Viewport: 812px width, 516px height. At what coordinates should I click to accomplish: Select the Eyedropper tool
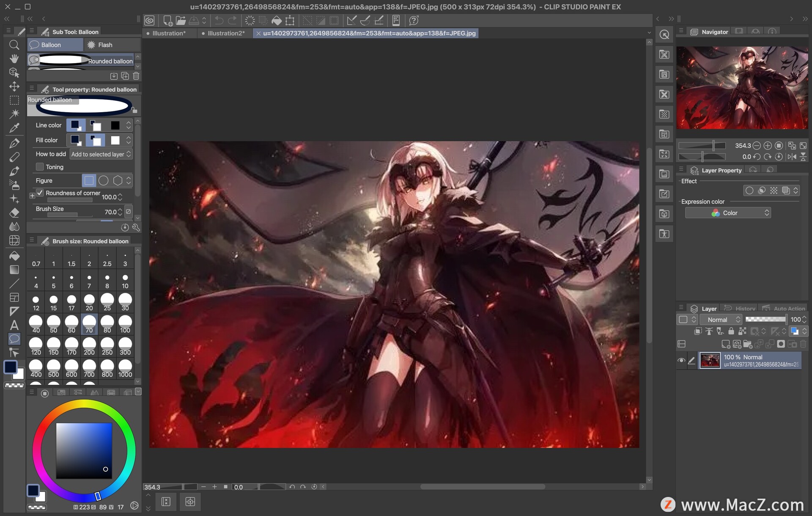tap(14, 128)
